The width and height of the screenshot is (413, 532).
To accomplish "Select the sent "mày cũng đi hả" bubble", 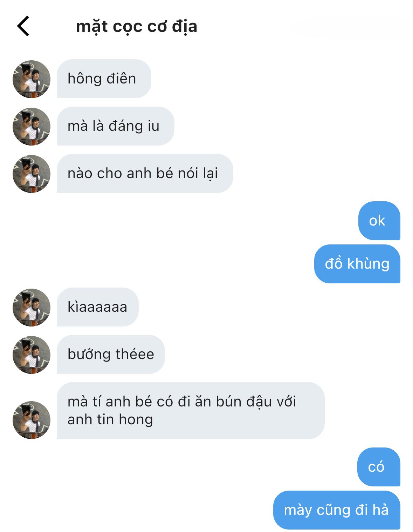I will (x=337, y=510).
